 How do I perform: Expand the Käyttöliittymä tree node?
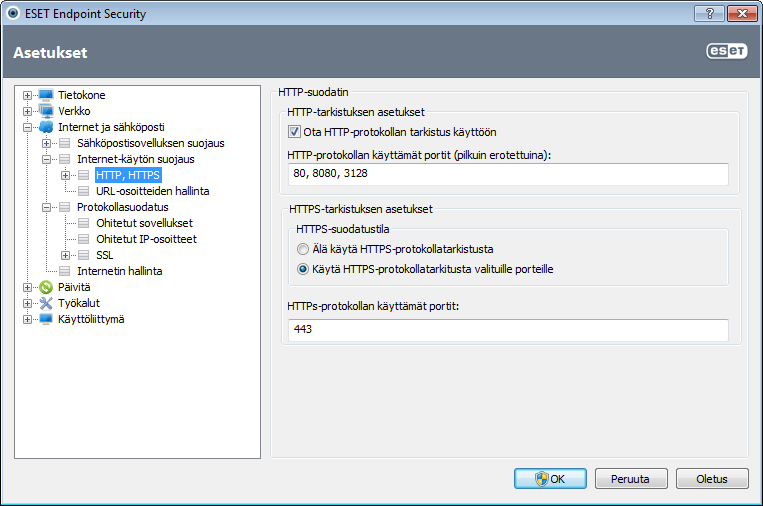[27, 320]
